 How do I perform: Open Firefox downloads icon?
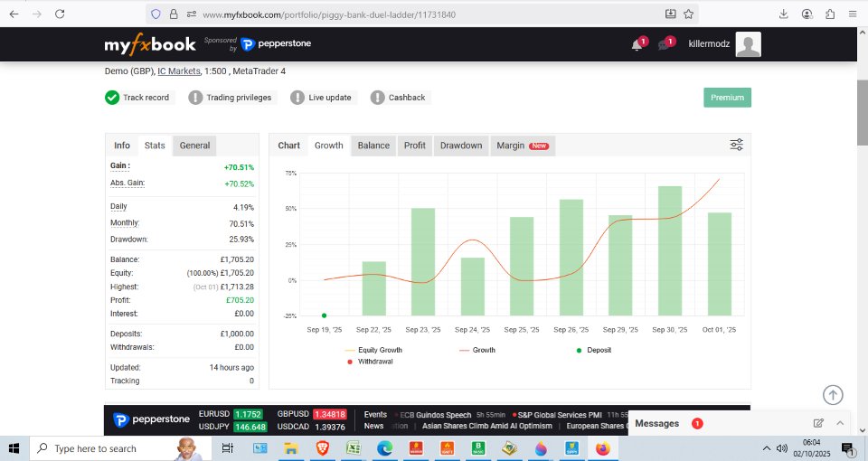pyautogui.click(x=783, y=14)
